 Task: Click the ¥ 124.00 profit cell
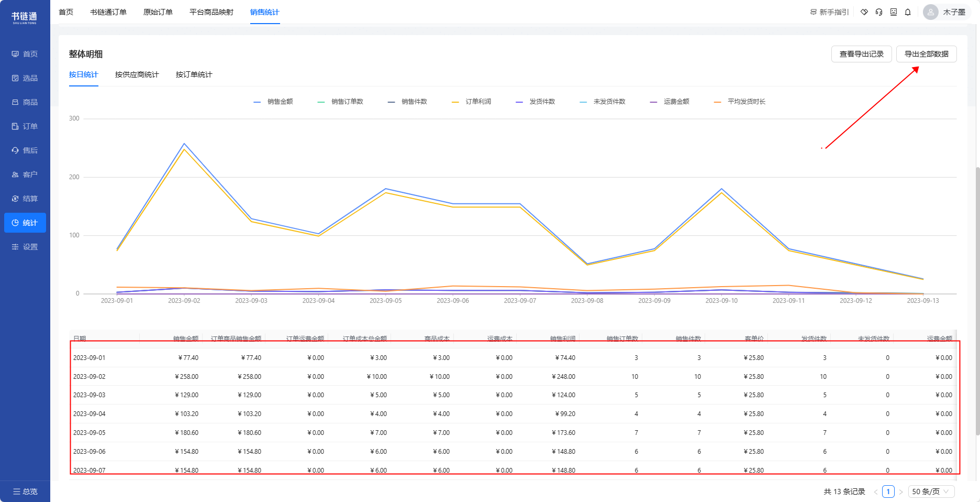pos(563,395)
